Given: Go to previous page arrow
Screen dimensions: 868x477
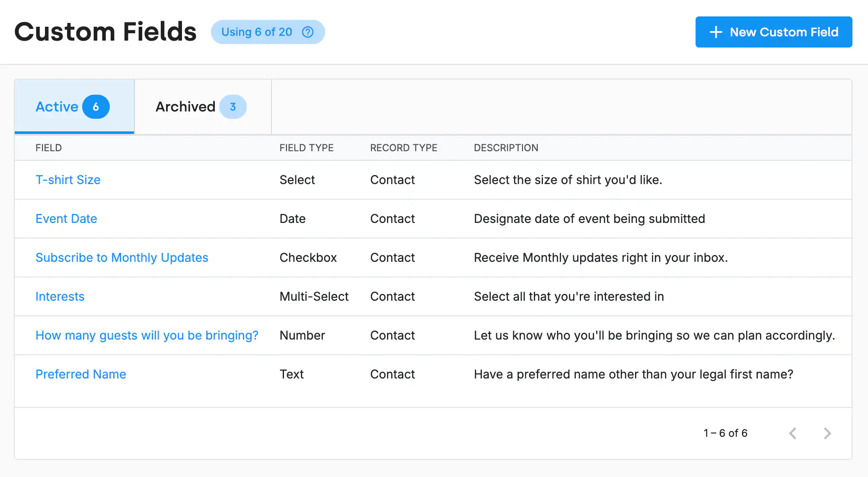Looking at the screenshot, I should click(x=792, y=433).
